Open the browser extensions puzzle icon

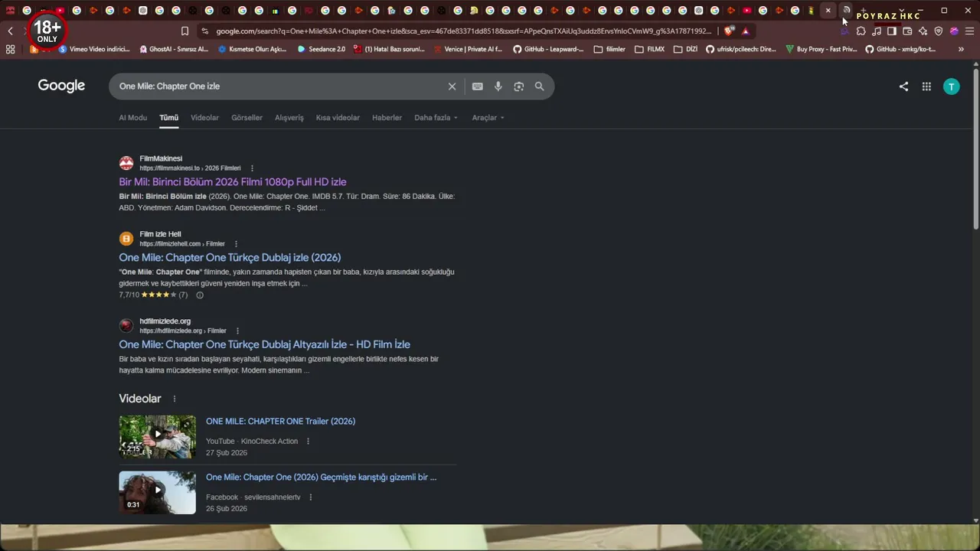[861, 31]
